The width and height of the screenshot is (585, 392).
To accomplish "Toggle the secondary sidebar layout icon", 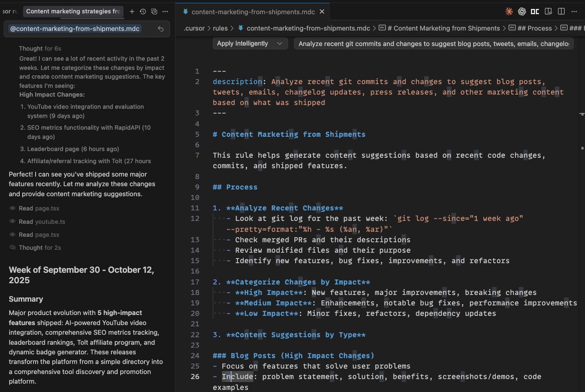I will (548, 11).
